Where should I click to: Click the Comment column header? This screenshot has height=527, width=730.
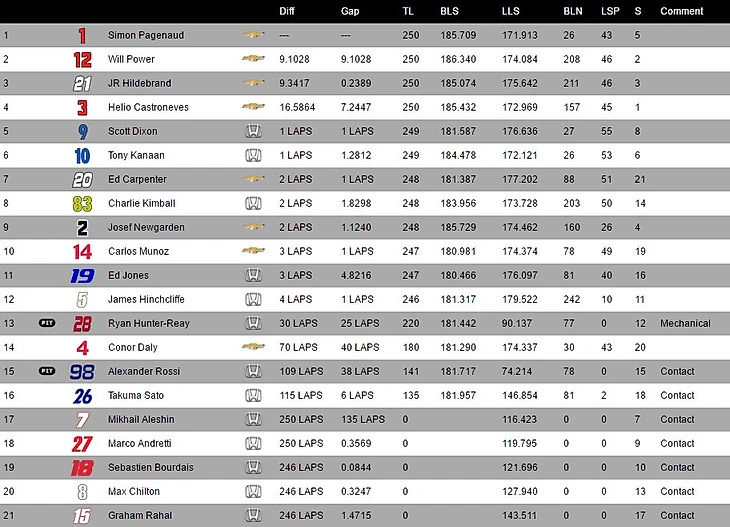(682, 11)
